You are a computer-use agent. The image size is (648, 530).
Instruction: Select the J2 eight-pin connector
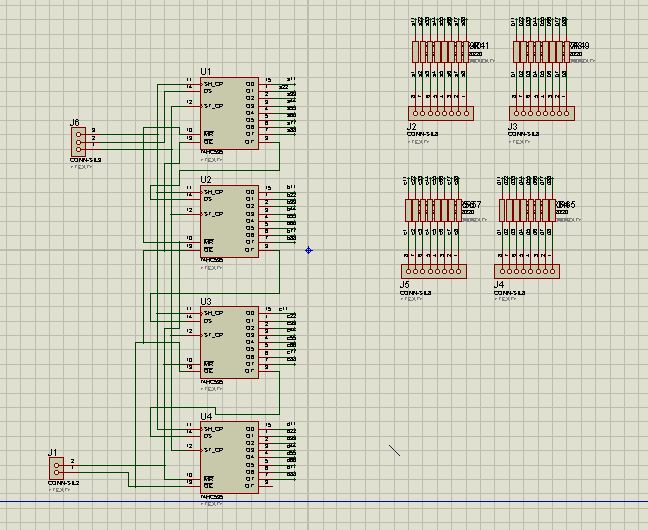440,113
